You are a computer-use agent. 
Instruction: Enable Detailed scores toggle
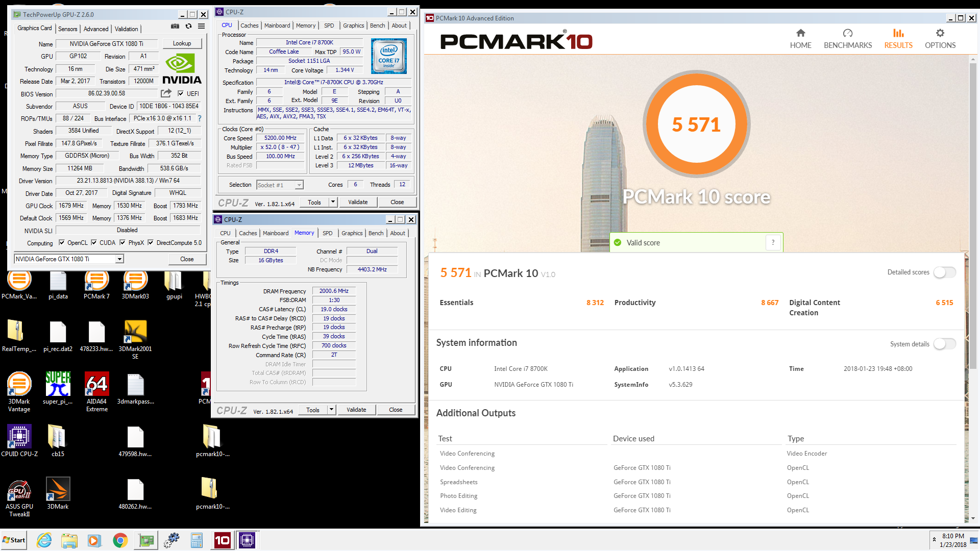click(x=944, y=272)
